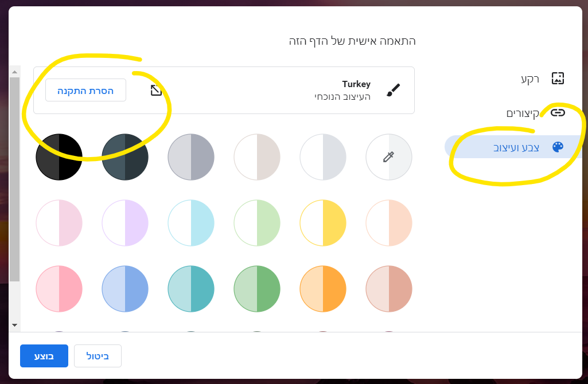Apply the orange color theme swatch

click(323, 288)
